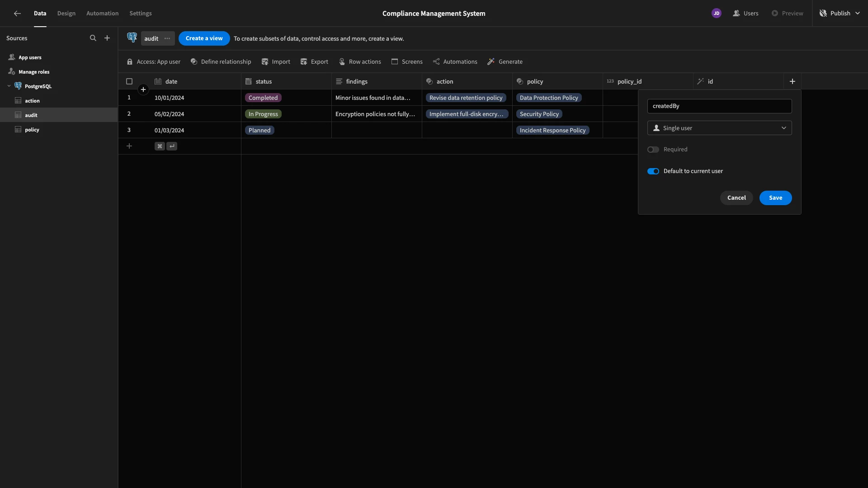Click the policy_id number type icon
The height and width of the screenshot is (488, 868).
click(610, 81)
